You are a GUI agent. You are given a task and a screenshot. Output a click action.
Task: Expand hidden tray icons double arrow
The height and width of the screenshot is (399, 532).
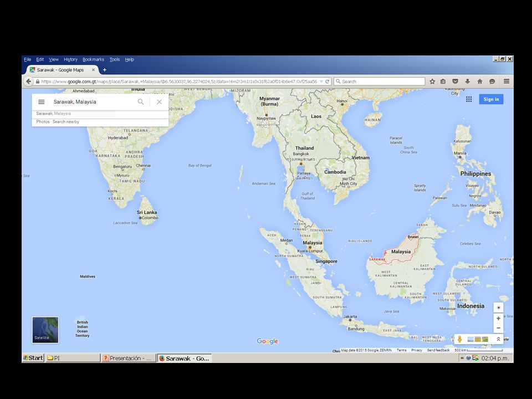[462, 358]
